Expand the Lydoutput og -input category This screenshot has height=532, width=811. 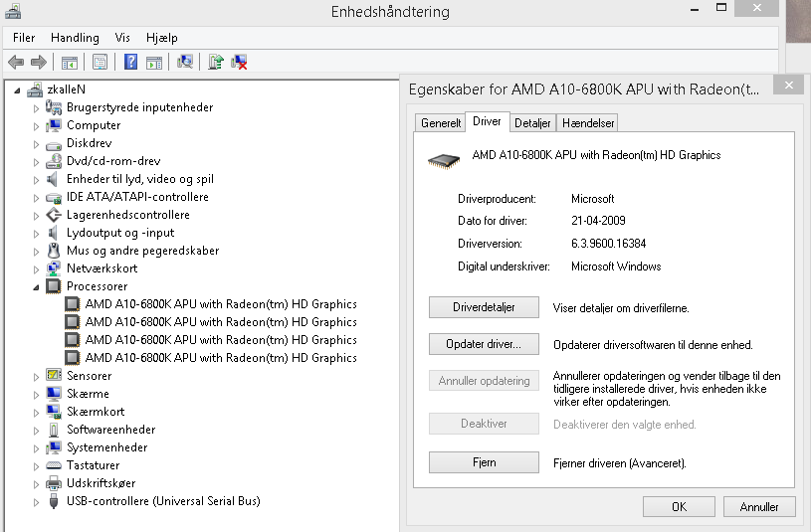36,234
